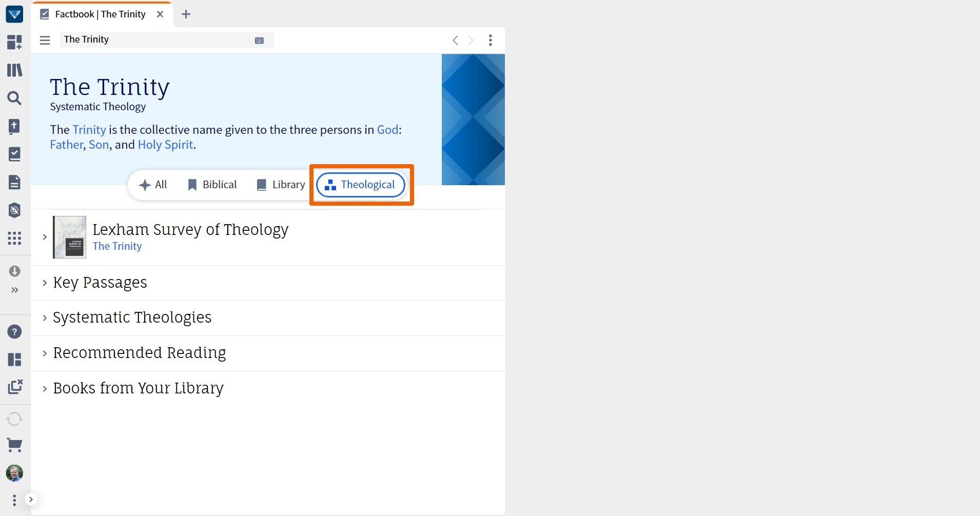Follow the Trinity link in description

89,130
